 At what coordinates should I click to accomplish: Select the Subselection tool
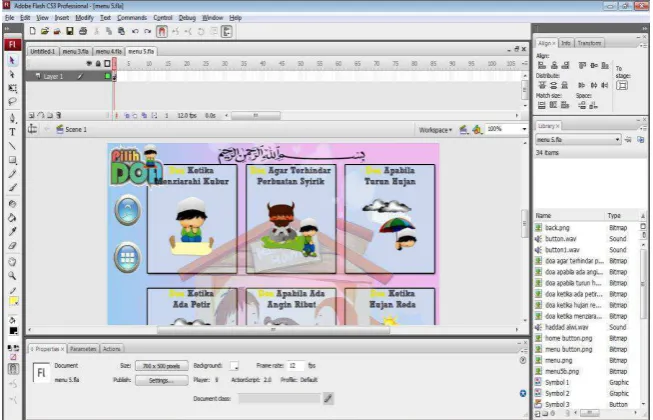12,75
